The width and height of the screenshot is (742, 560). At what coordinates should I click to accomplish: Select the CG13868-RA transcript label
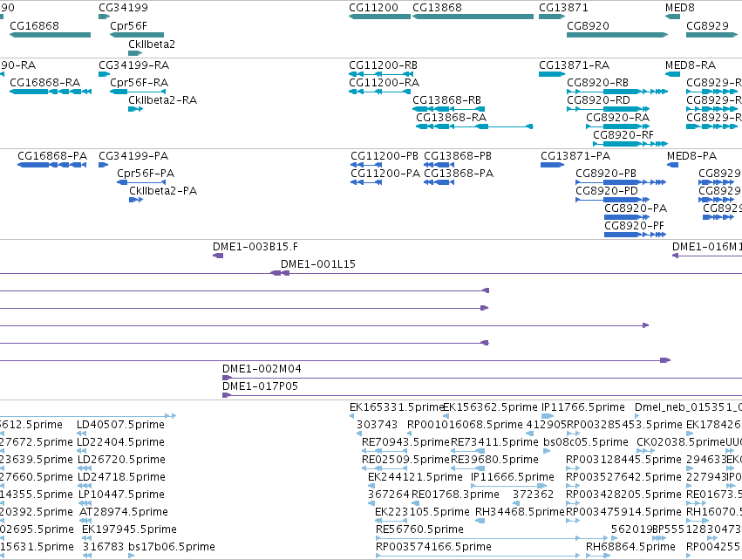(x=451, y=118)
